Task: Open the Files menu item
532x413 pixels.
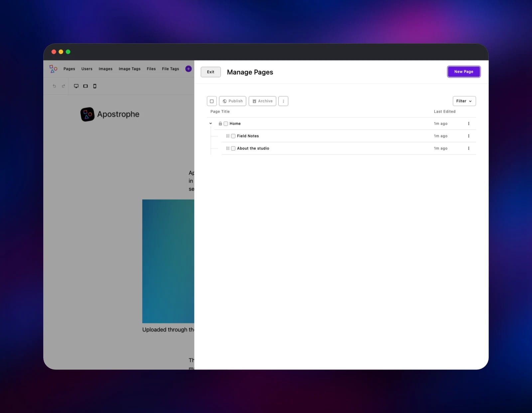Action: tap(151, 69)
